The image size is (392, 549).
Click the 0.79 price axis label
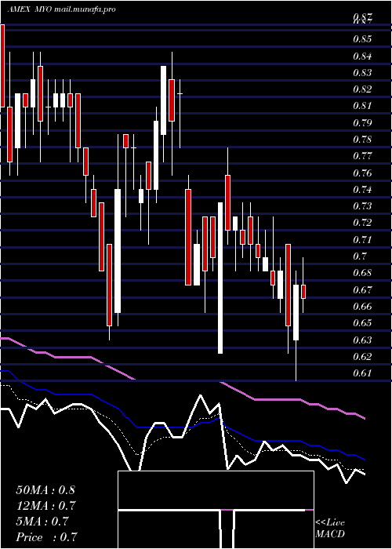(362, 123)
